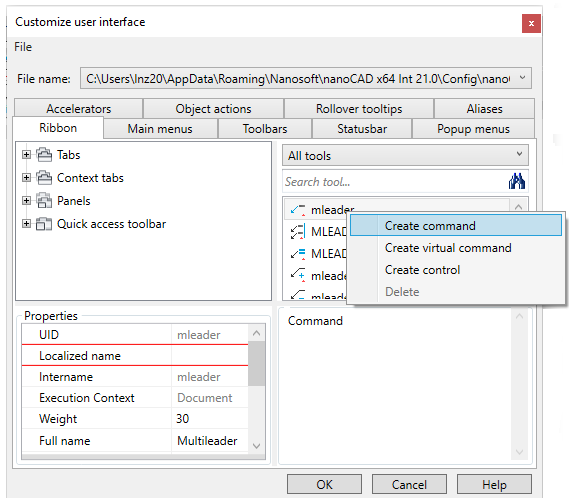Click the disabled Delete menu entry
The width and height of the screenshot is (571, 498).
456,292
